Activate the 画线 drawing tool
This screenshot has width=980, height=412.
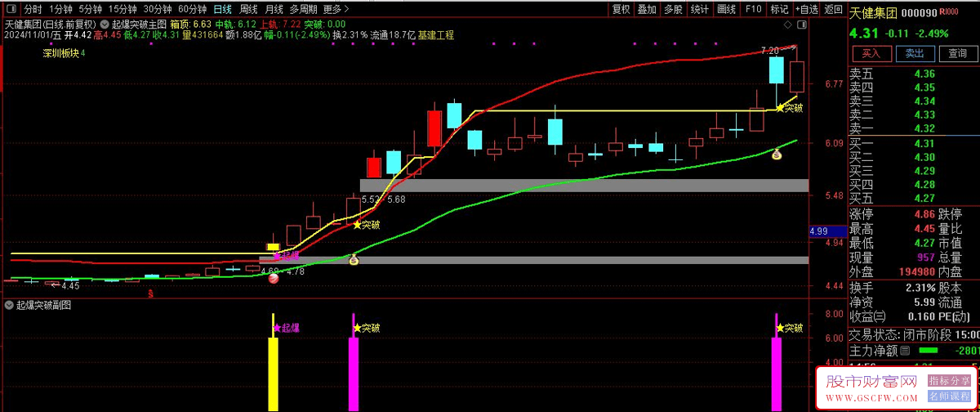tap(725, 9)
